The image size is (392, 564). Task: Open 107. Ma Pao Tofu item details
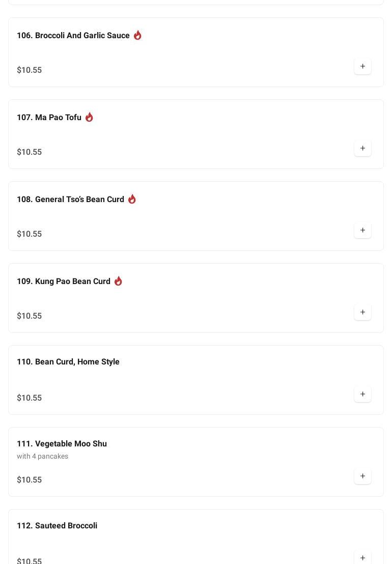pos(49,118)
